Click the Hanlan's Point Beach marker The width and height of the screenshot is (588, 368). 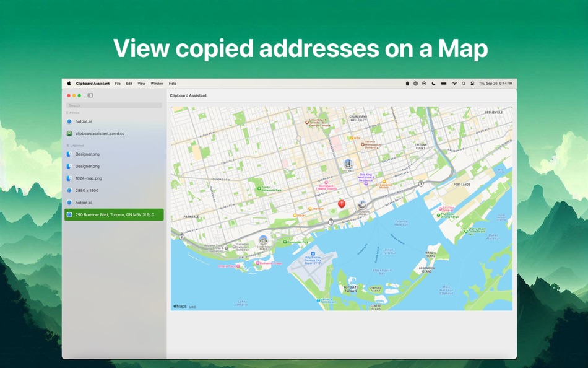click(x=318, y=300)
